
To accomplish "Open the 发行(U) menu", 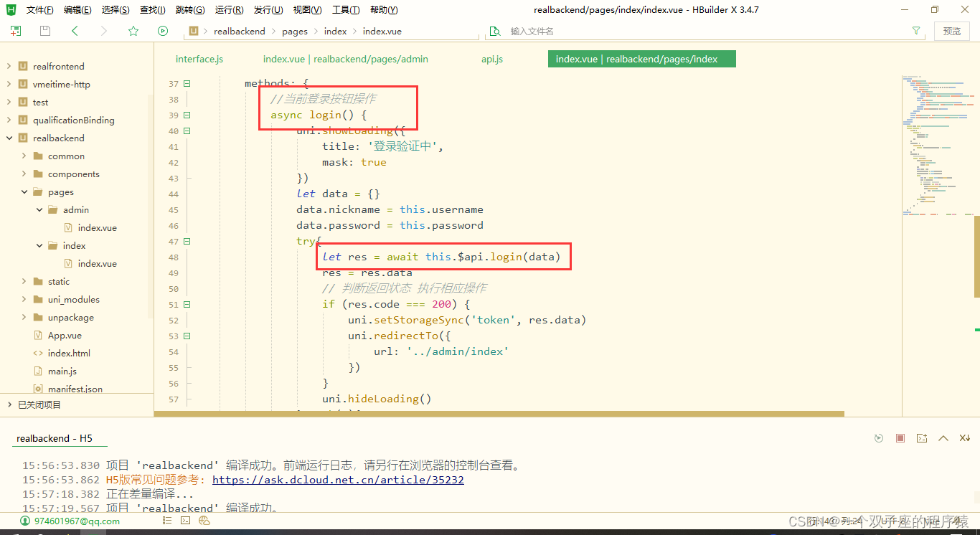I will coord(268,10).
